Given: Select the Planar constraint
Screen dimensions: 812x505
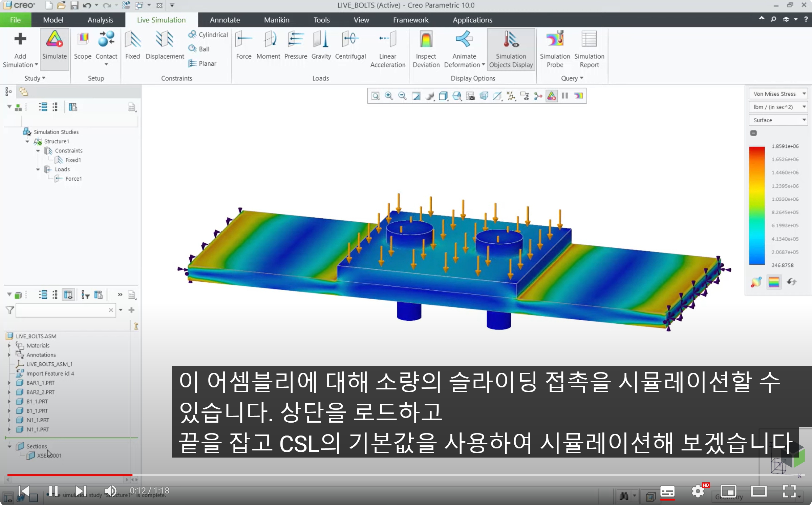Looking at the screenshot, I should click(x=202, y=63).
